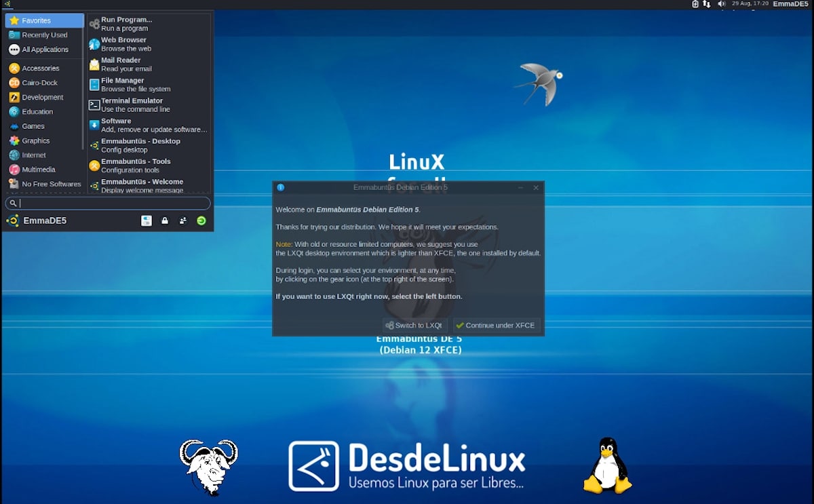This screenshot has height=504, width=814.
Task: Click the Switch to LXQt button
Action: coord(414,326)
